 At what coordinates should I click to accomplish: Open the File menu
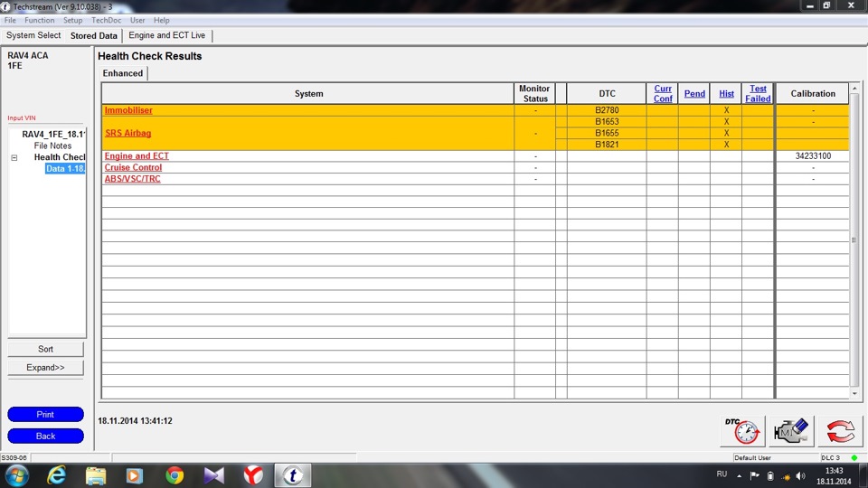10,20
